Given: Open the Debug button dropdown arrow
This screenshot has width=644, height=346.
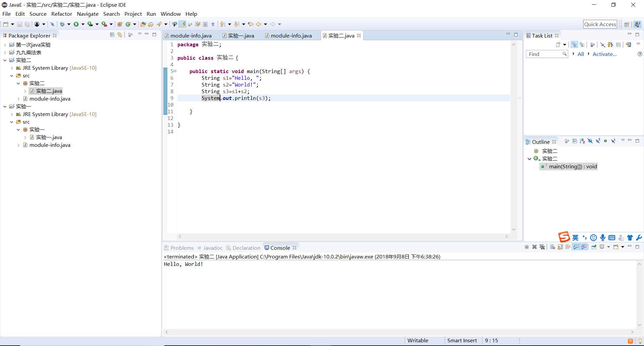Looking at the screenshot, I should 69,24.
